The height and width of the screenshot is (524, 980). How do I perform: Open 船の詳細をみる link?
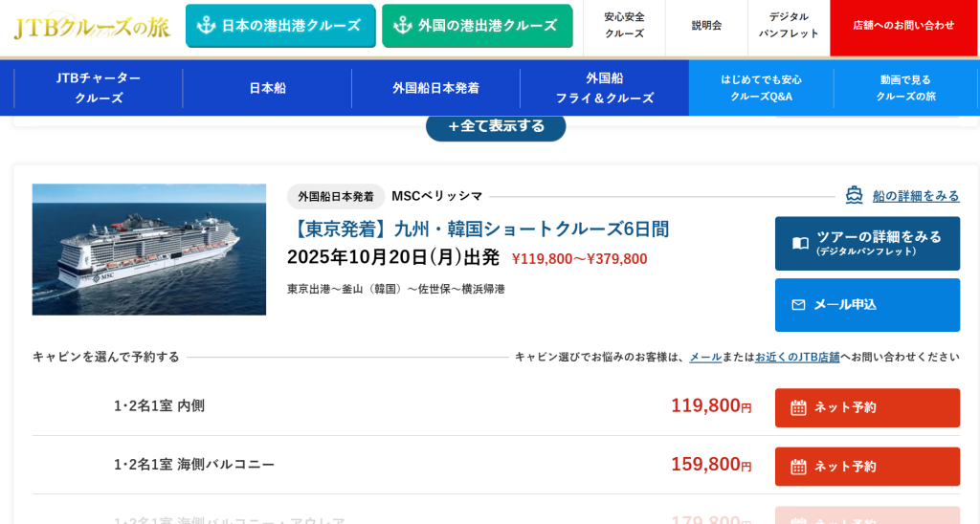tap(915, 196)
